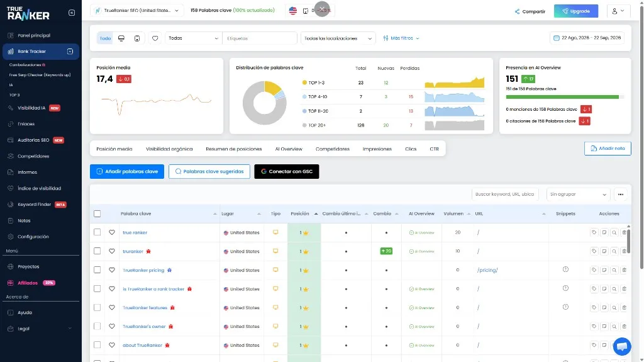Click Añadir palabras clave button
644x362 pixels.
(x=127, y=171)
